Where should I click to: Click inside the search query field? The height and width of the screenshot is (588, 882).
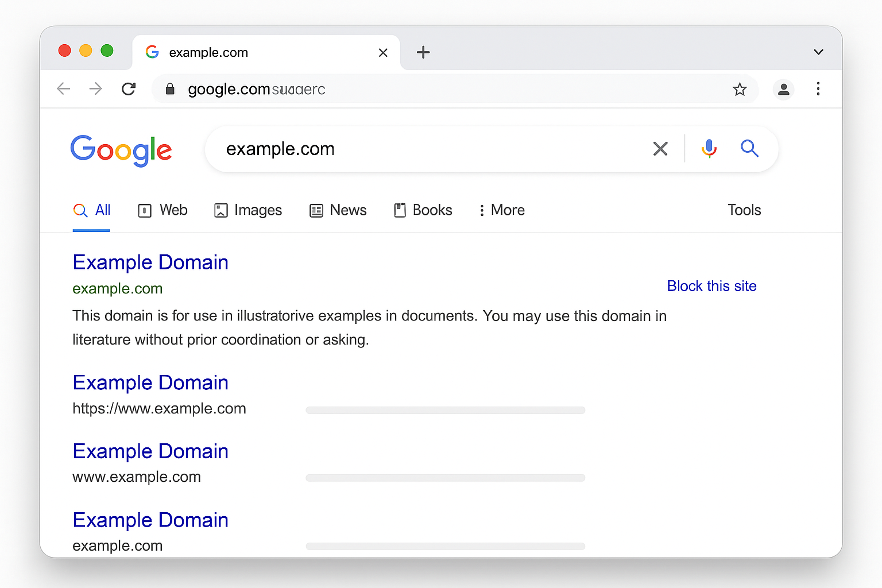pyautogui.click(x=402, y=149)
